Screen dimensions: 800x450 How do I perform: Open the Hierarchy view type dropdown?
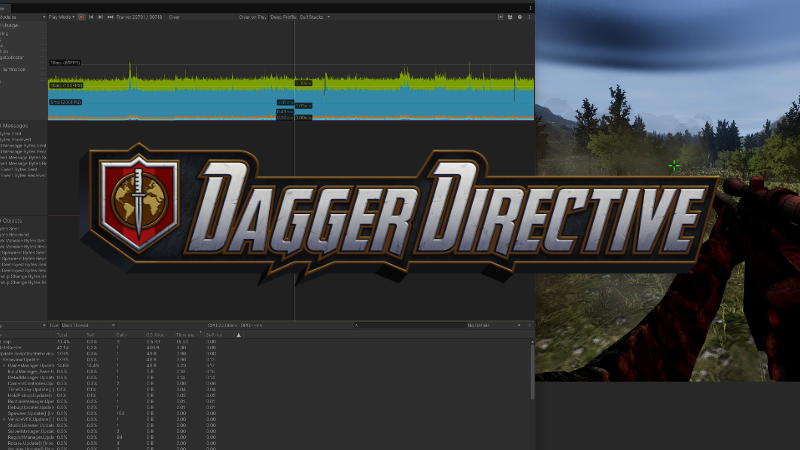click(23, 325)
